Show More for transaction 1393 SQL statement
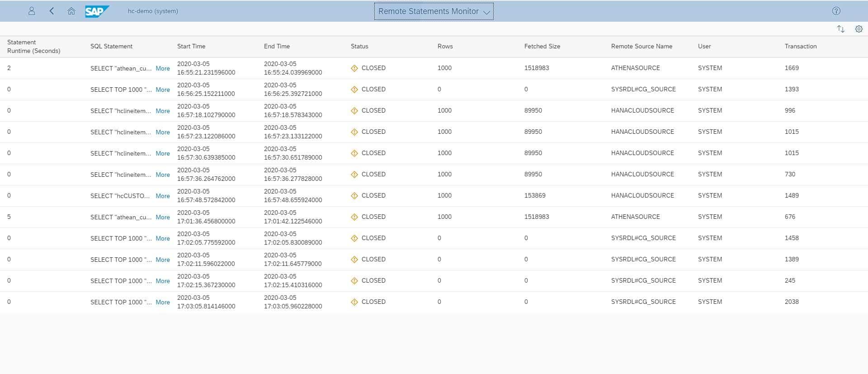This screenshot has width=868, height=374. (163, 90)
